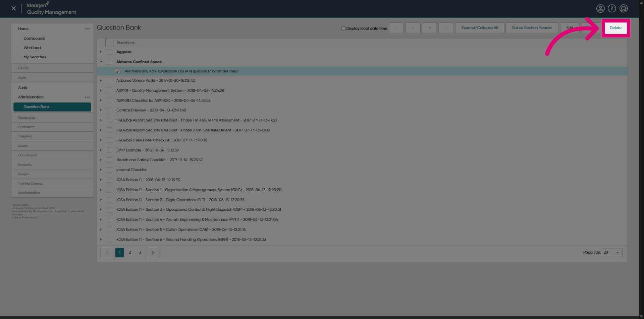The width and height of the screenshot is (644, 319).
Task: Open Workload in the sidebar
Action: coord(32,48)
